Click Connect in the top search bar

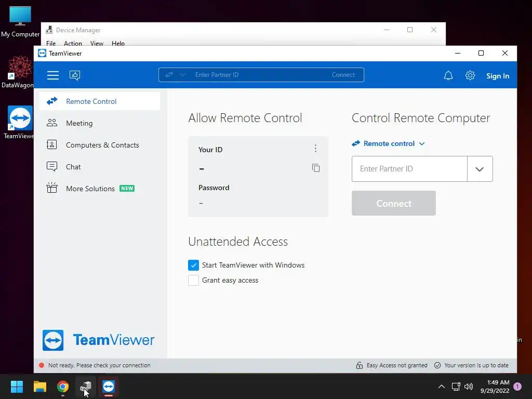tap(343, 75)
